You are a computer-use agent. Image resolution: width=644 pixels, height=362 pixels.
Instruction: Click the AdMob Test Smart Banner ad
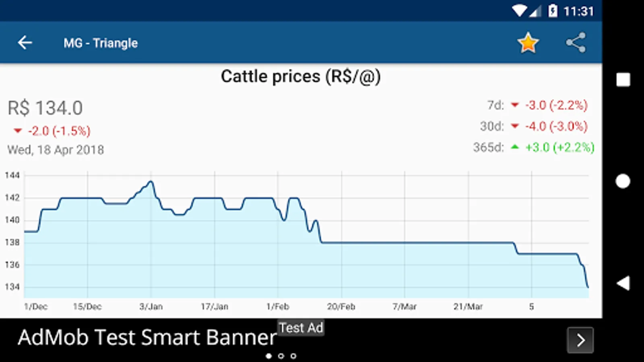tap(147, 337)
